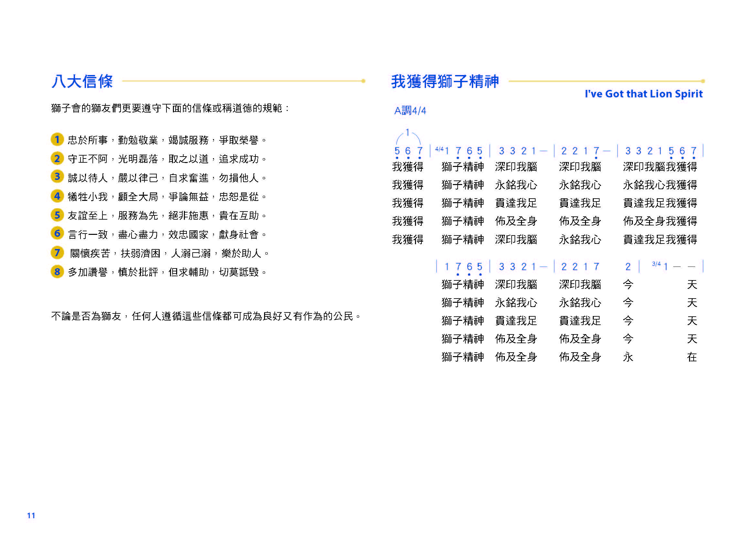Screen dimensions: 756x535
Task: Select creed line 關懷疾苦，扶弱濟困
Action: pos(169,253)
